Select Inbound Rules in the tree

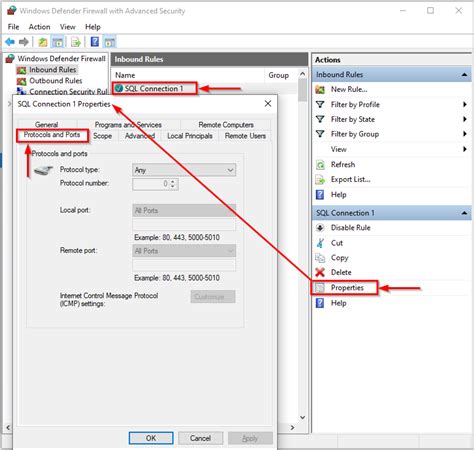[53, 70]
